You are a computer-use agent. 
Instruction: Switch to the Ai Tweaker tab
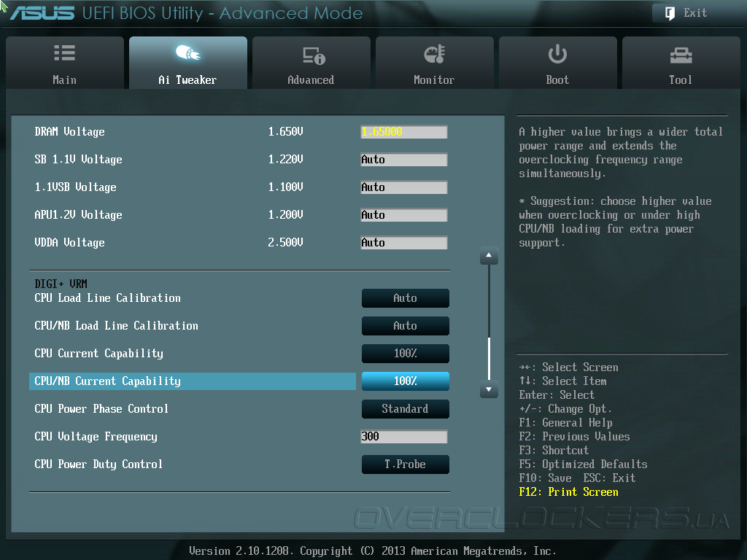click(x=187, y=63)
